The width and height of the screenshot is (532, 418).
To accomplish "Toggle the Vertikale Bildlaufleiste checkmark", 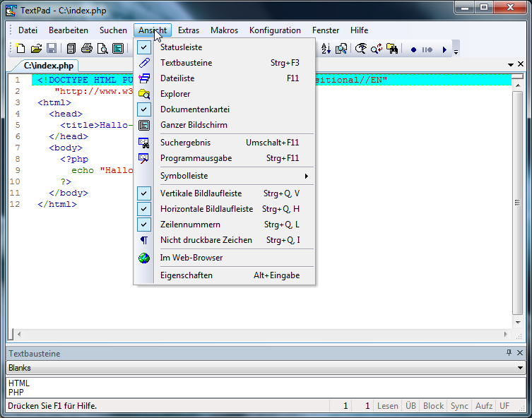I will point(144,193).
